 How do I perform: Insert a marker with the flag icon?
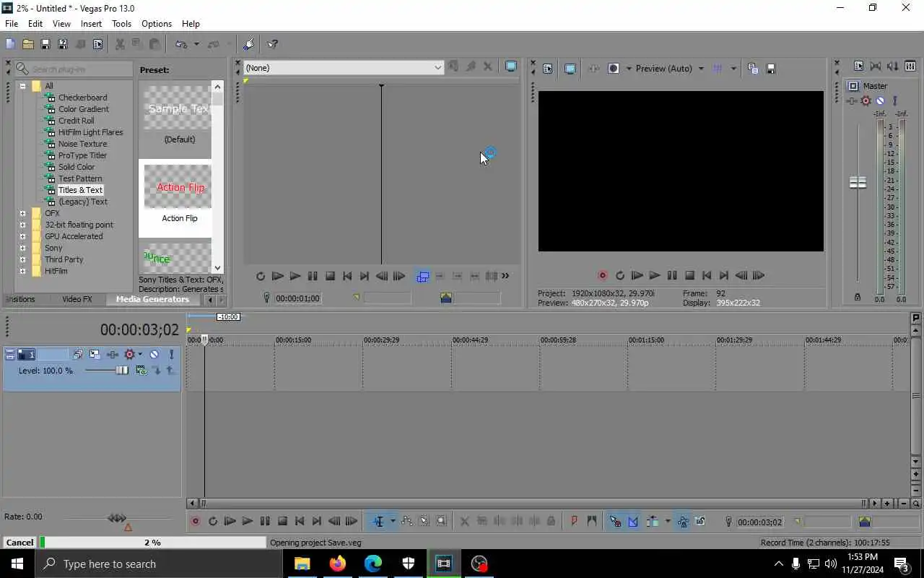point(575,521)
